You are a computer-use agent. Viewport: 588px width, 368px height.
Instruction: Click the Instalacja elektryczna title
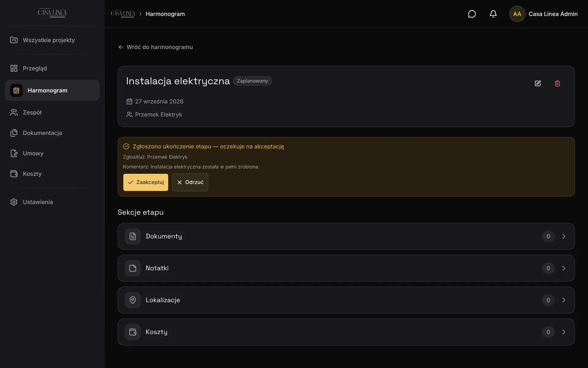(x=178, y=81)
